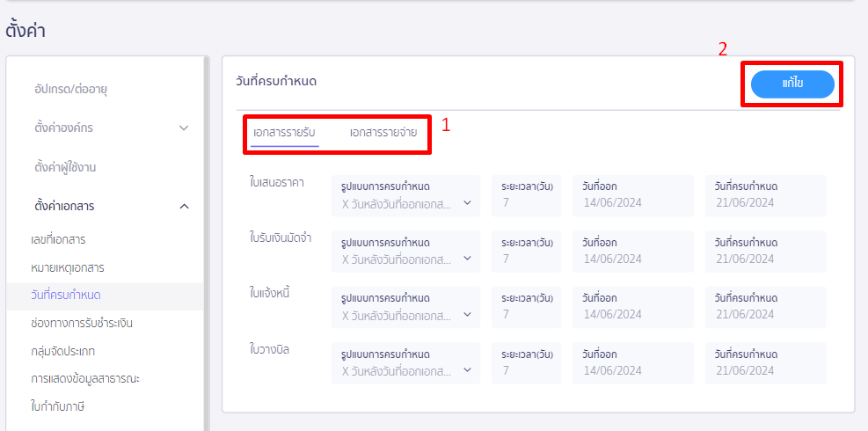Viewport: 868px width, 431px height.
Task: Open ช่องทางการรับชำระเงิน settings
Action: point(82,324)
